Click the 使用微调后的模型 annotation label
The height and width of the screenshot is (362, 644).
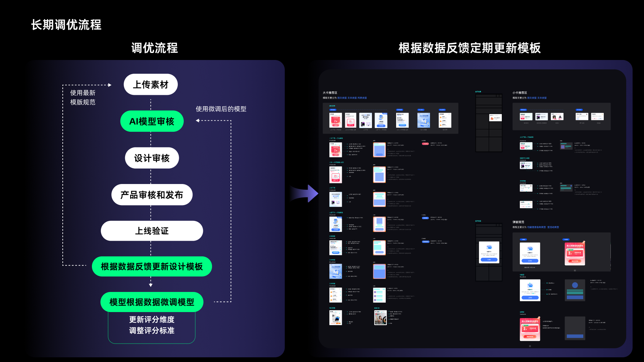click(x=221, y=109)
